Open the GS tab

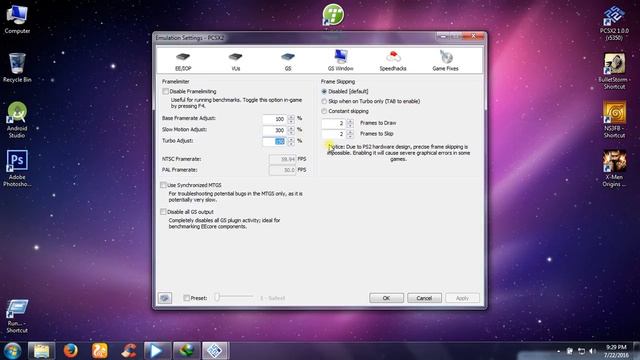coord(288,60)
